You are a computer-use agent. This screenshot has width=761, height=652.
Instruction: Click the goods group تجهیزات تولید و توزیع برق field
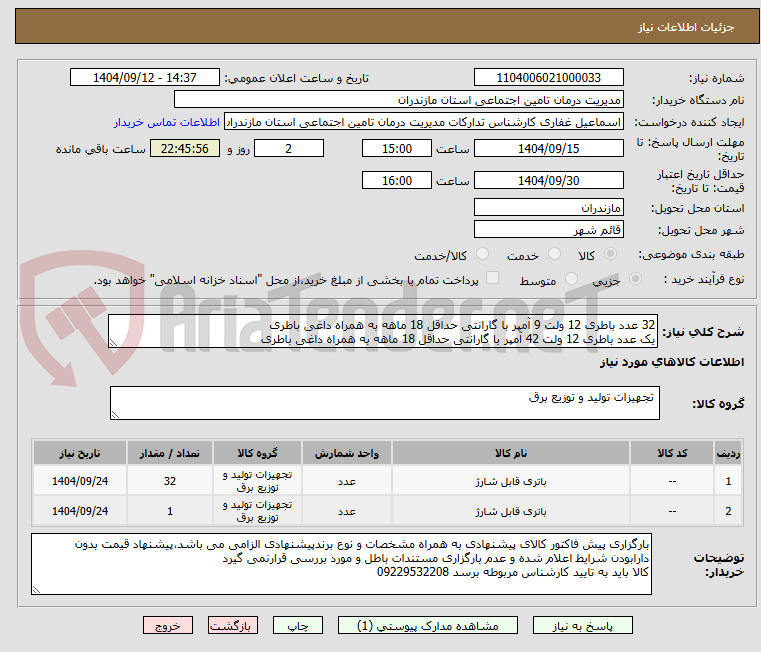pyautogui.click(x=384, y=403)
